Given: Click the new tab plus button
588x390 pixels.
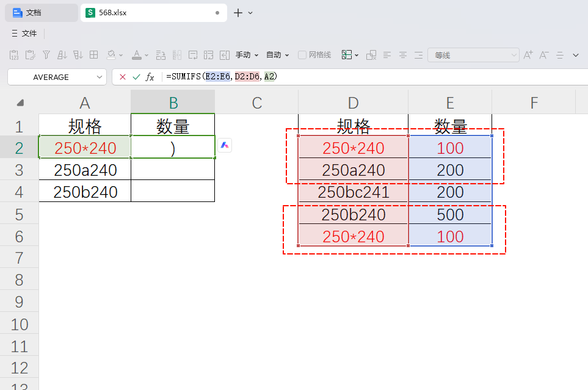Looking at the screenshot, I should (x=238, y=13).
